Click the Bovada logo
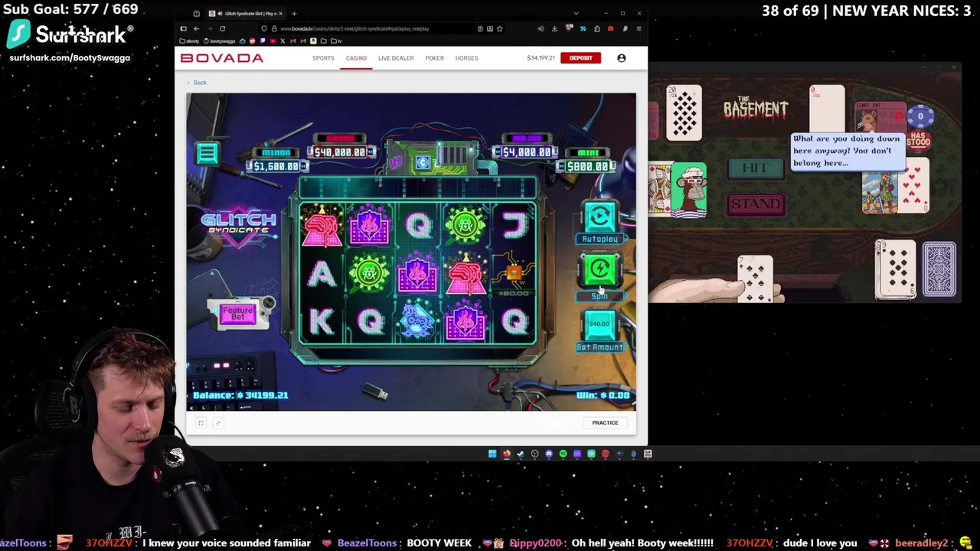 tap(222, 58)
